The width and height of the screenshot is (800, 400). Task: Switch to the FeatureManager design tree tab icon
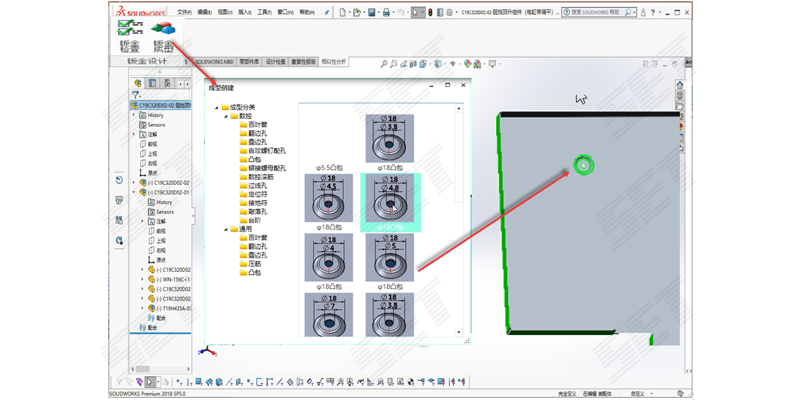[137, 83]
